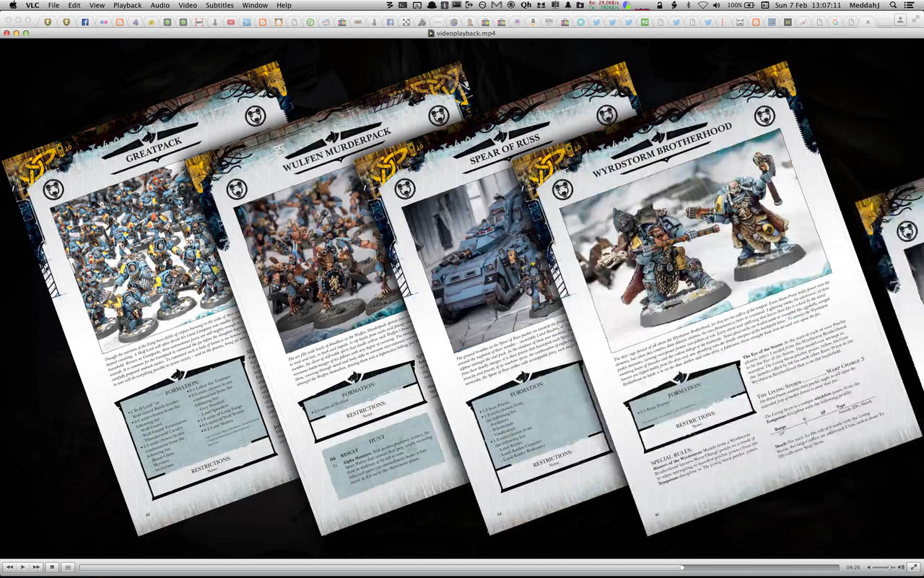
Task: Open the Apple menu
Action: tap(12, 5)
